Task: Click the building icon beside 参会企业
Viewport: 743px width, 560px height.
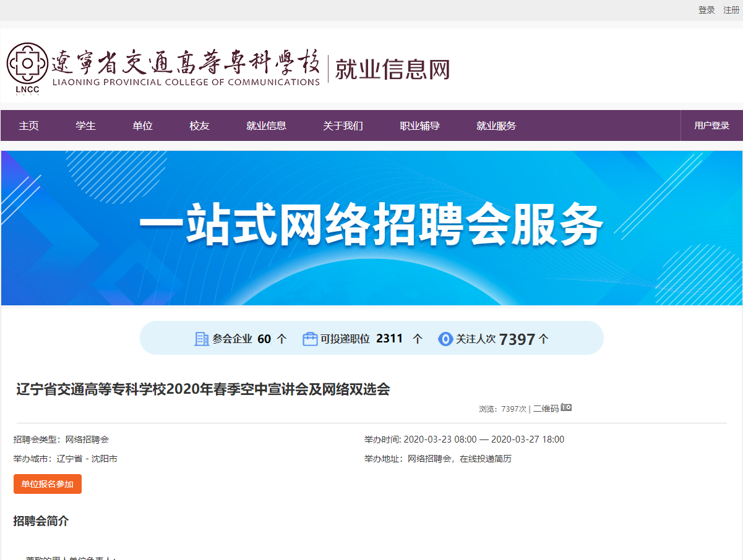Action: point(202,339)
